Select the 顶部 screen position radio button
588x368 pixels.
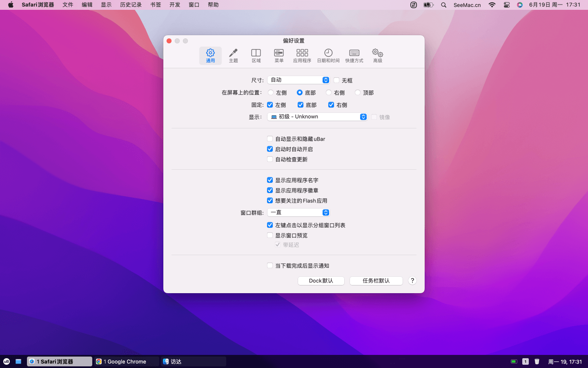[x=358, y=93]
